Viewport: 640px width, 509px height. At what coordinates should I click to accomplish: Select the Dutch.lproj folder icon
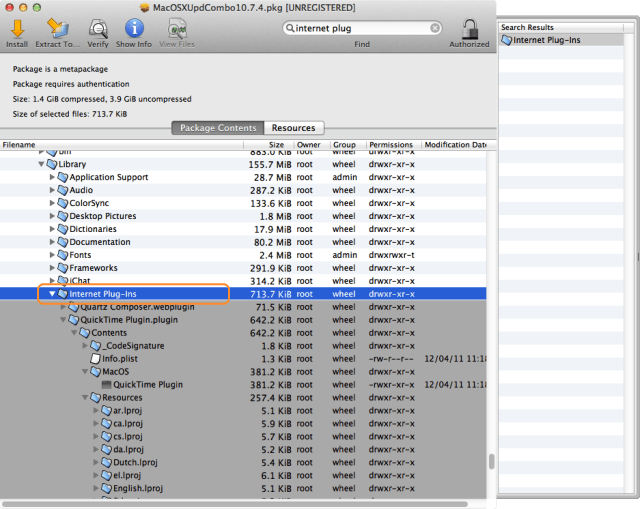coord(106,462)
